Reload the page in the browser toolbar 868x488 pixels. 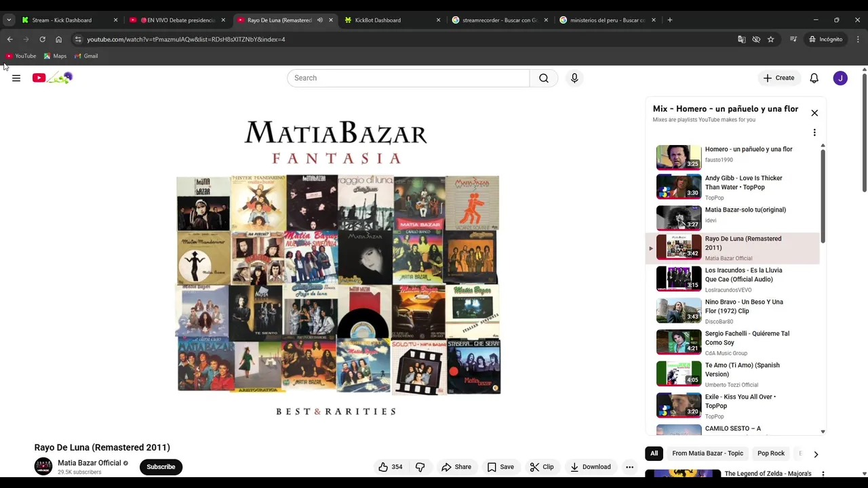tap(42, 39)
